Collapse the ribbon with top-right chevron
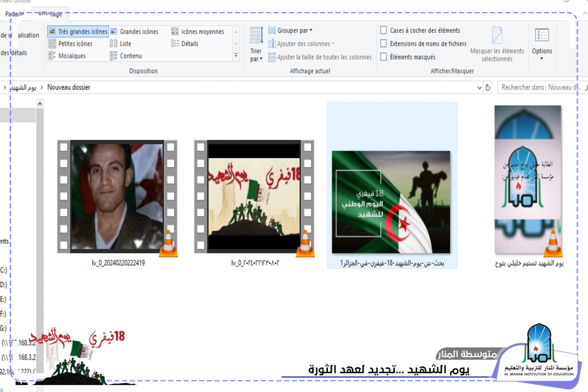Screen dimensions: 588x392 click(585, 13)
